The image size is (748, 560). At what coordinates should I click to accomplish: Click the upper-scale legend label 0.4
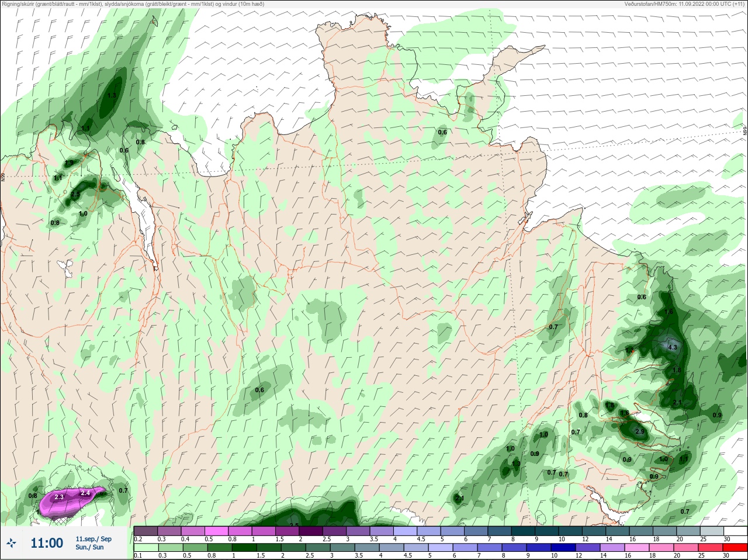[185, 539]
